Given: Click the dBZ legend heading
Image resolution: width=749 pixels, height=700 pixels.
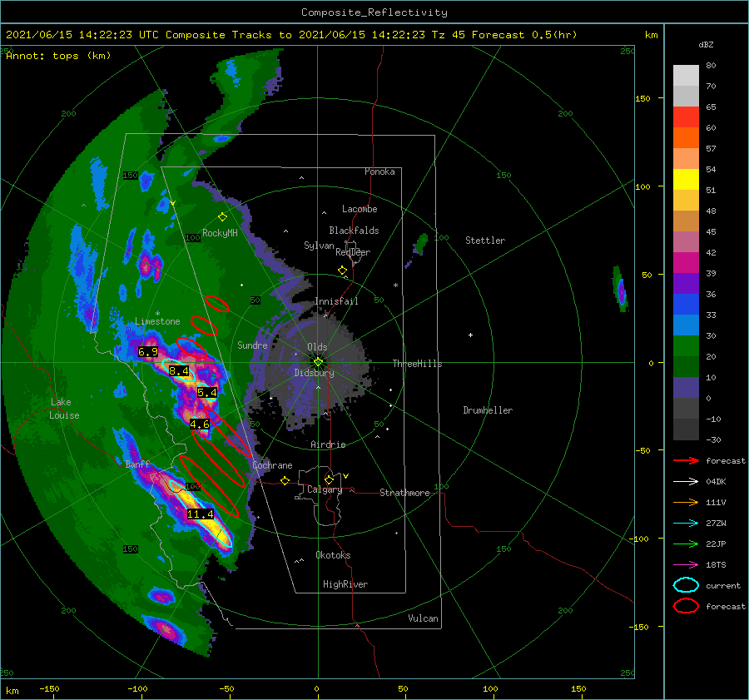Looking at the screenshot, I should pyautogui.click(x=706, y=44).
